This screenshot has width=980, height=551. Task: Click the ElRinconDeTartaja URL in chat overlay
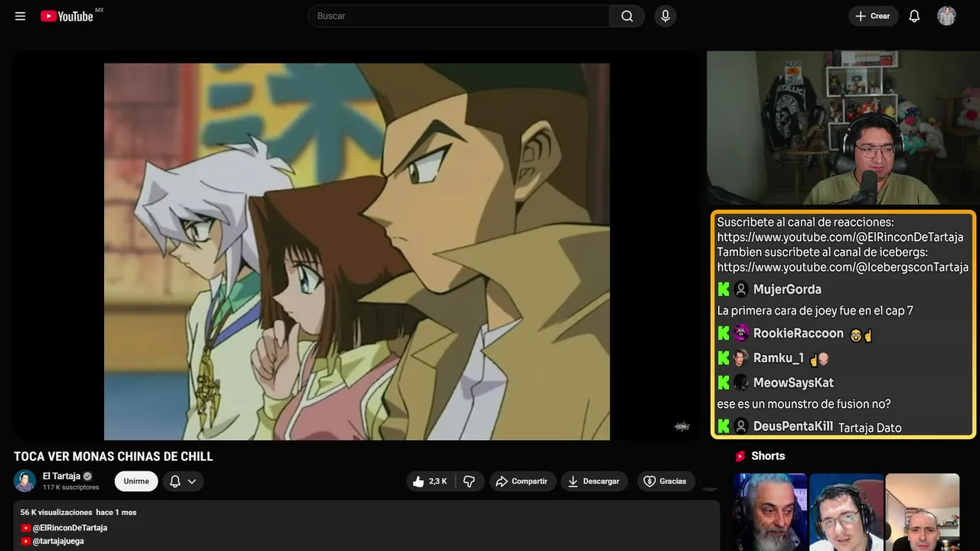point(840,237)
